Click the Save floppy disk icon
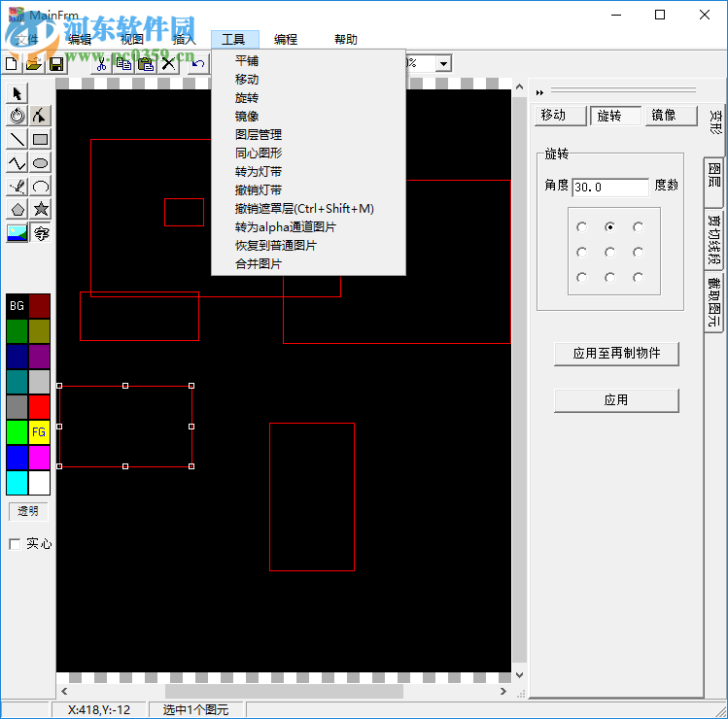 click(56, 64)
